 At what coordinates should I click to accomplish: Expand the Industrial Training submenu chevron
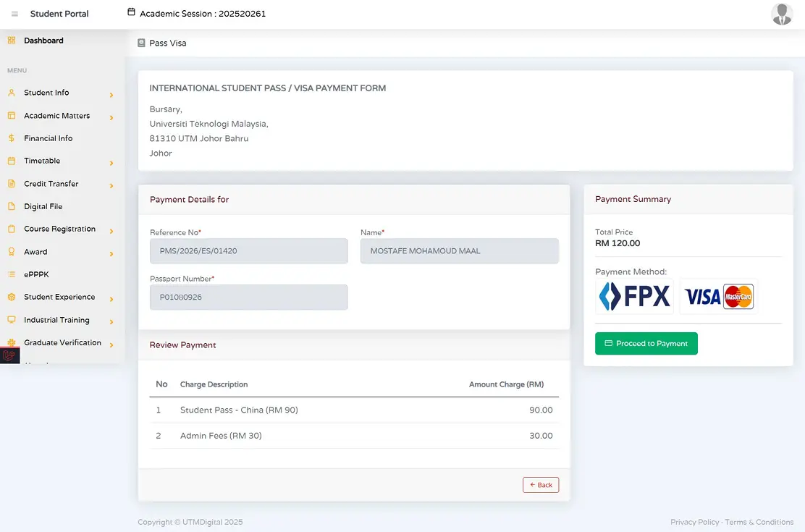(111, 322)
